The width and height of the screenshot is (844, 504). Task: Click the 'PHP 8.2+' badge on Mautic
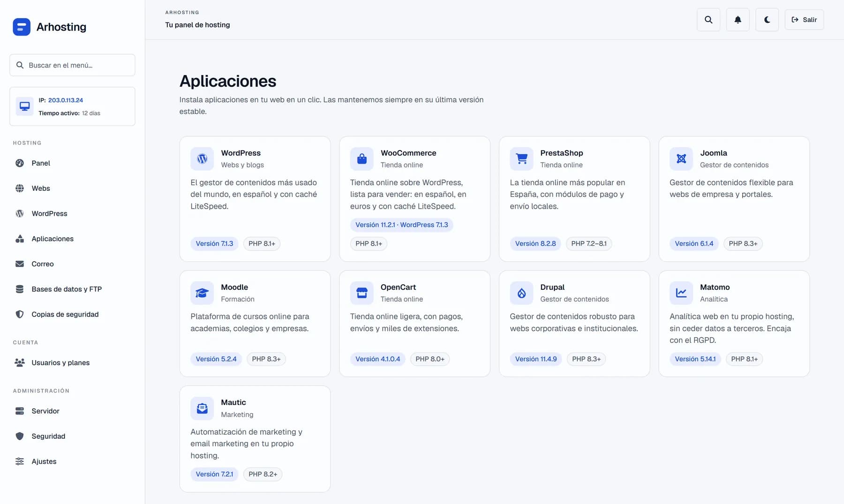(263, 474)
